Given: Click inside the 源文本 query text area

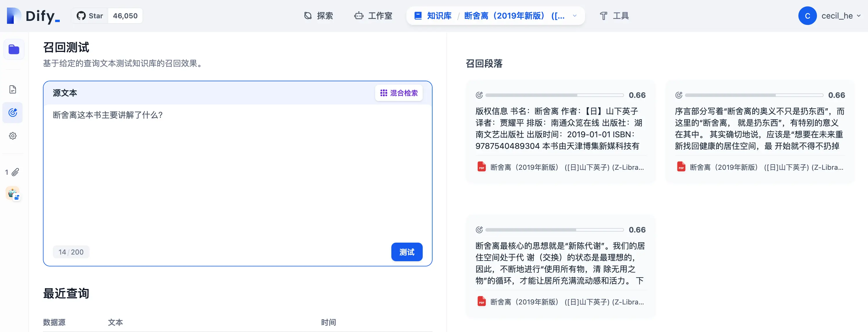Looking at the screenshot, I should (236, 175).
